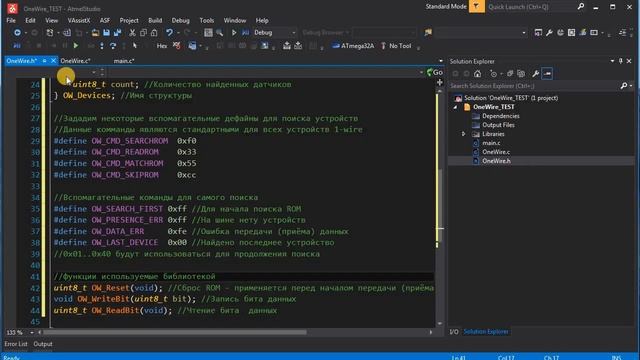The height and width of the screenshot is (360, 640).
Task: Open the ASF menu
Action: (x=104, y=20)
